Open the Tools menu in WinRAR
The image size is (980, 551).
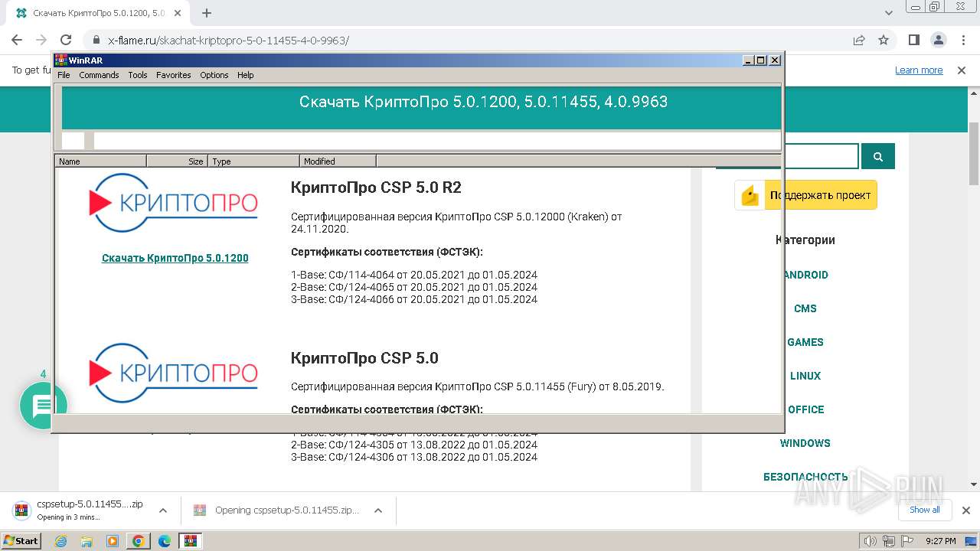tap(138, 75)
